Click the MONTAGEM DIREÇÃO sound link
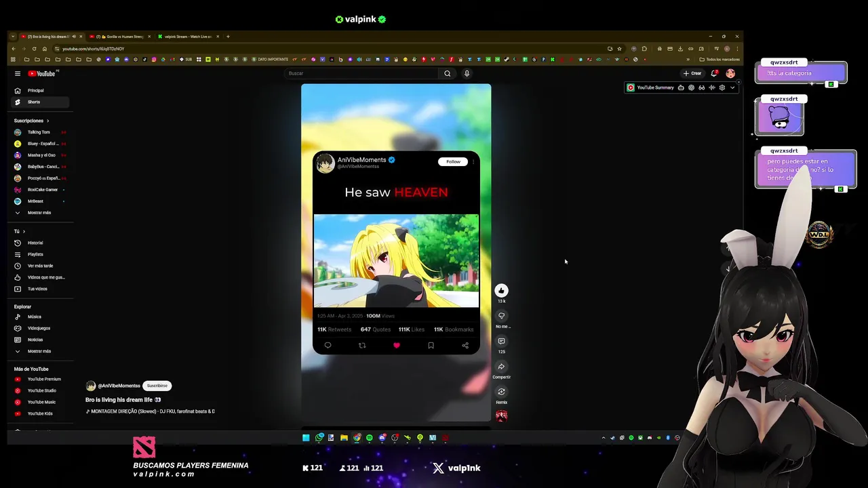This screenshot has height=488, width=868. (150, 411)
